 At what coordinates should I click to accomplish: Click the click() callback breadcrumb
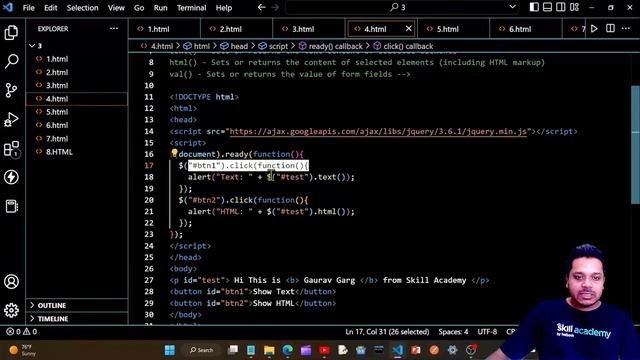[403, 46]
